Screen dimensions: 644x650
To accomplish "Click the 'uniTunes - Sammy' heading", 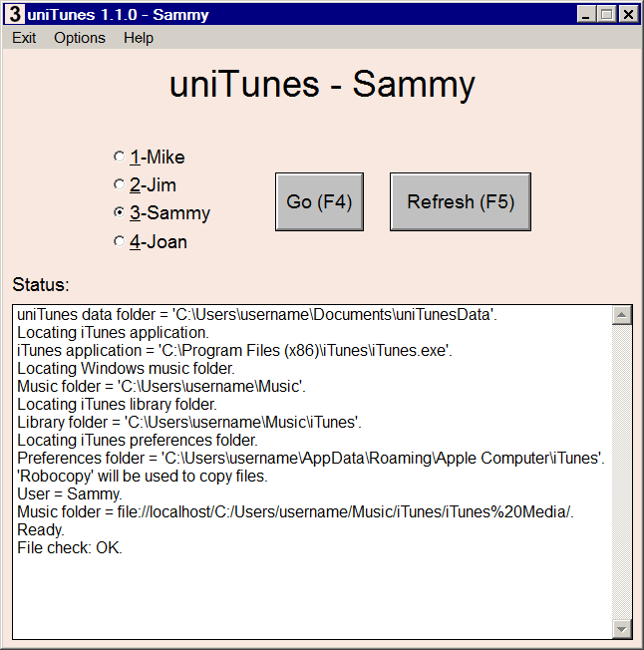I will click(322, 84).
